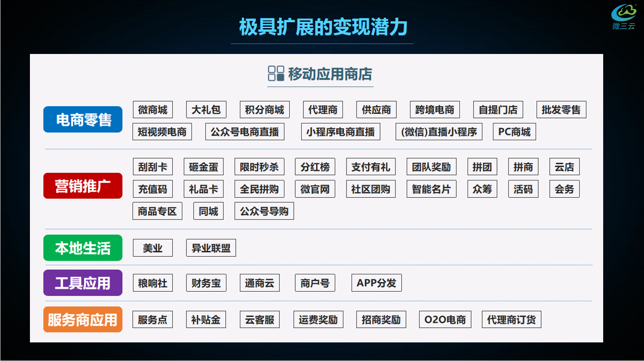Open the 代理商 box in 电商零售
644x361 pixels.
(x=323, y=110)
